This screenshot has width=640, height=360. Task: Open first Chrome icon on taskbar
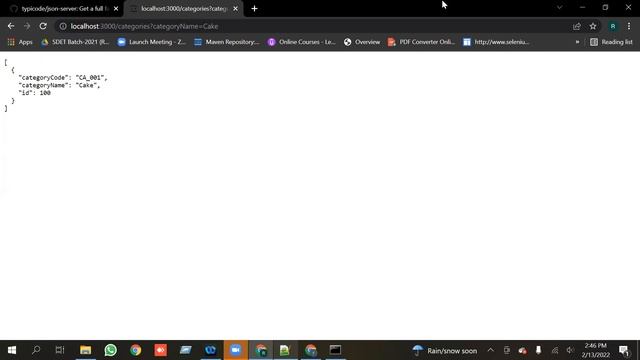136,350
